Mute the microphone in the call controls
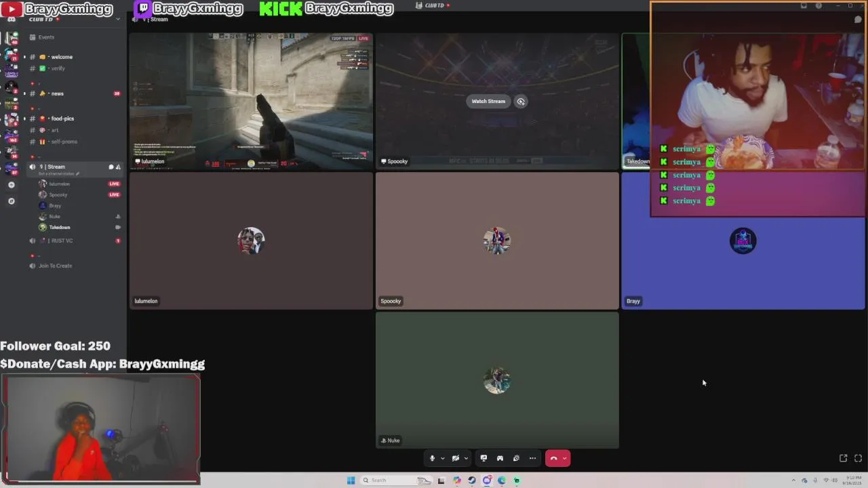The height and width of the screenshot is (488, 868). point(432,458)
